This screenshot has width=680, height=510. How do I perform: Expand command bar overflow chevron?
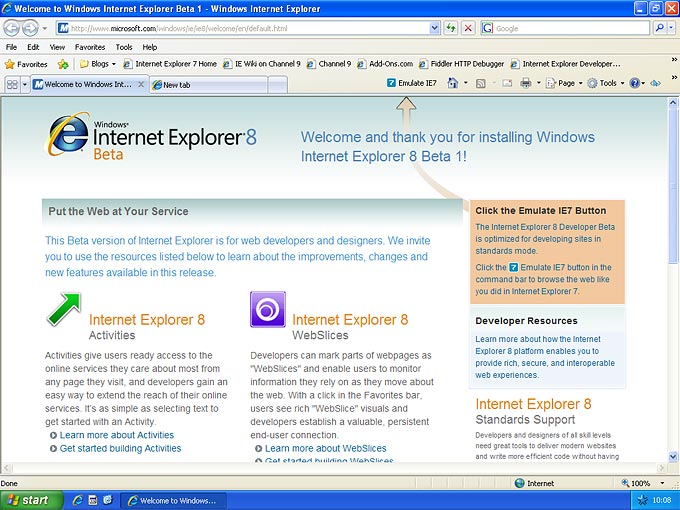674,77
